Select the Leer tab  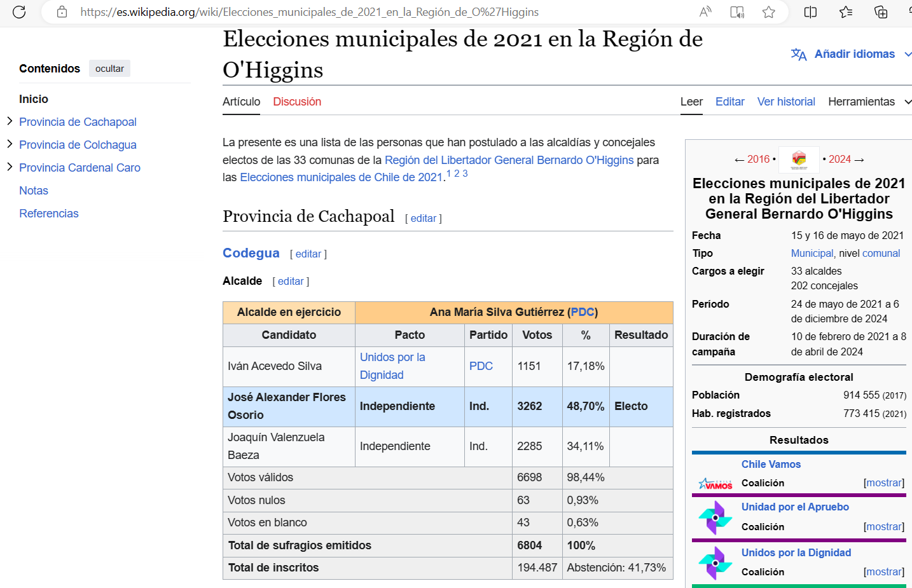click(x=691, y=102)
